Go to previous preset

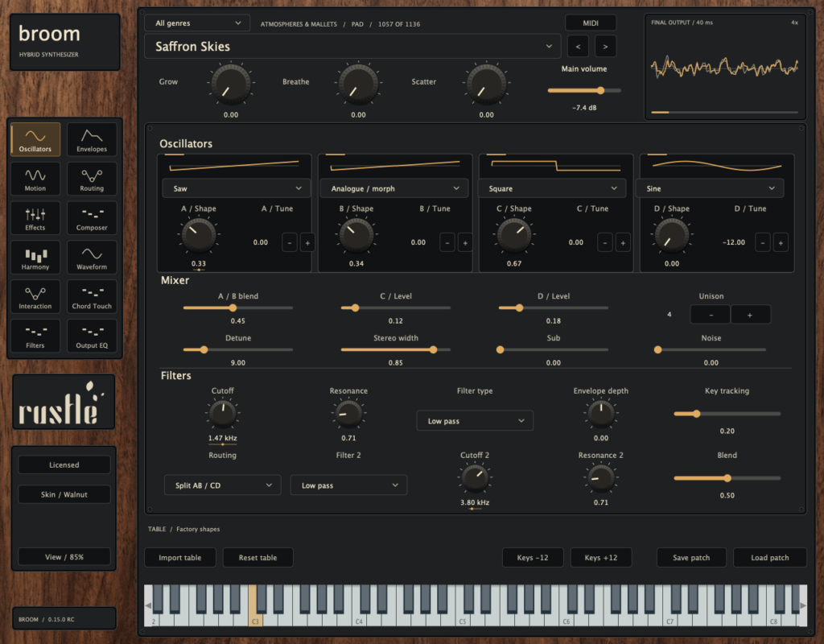tap(578, 46)
